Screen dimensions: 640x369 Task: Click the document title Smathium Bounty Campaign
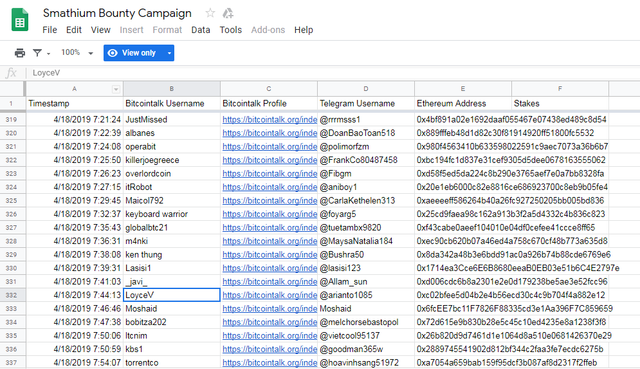(x=117, y=13)
